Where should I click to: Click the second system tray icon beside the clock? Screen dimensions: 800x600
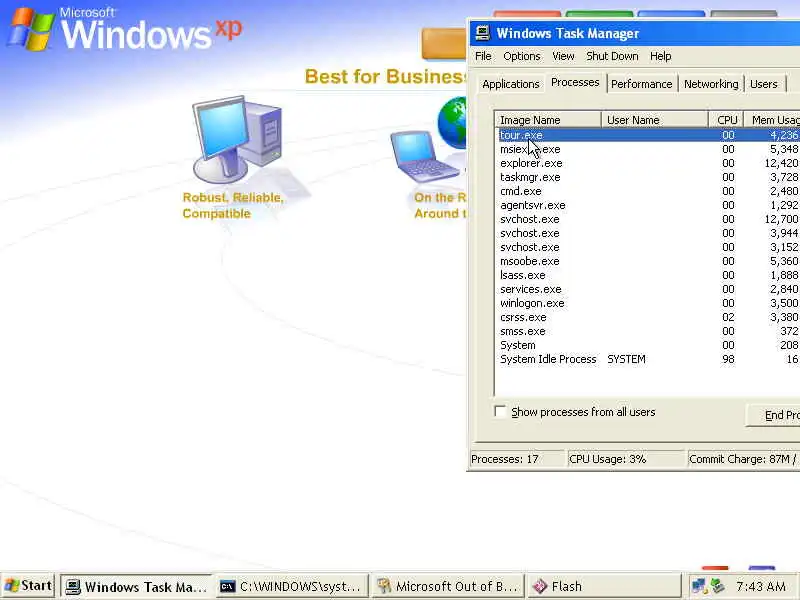(x=717, y=586)
